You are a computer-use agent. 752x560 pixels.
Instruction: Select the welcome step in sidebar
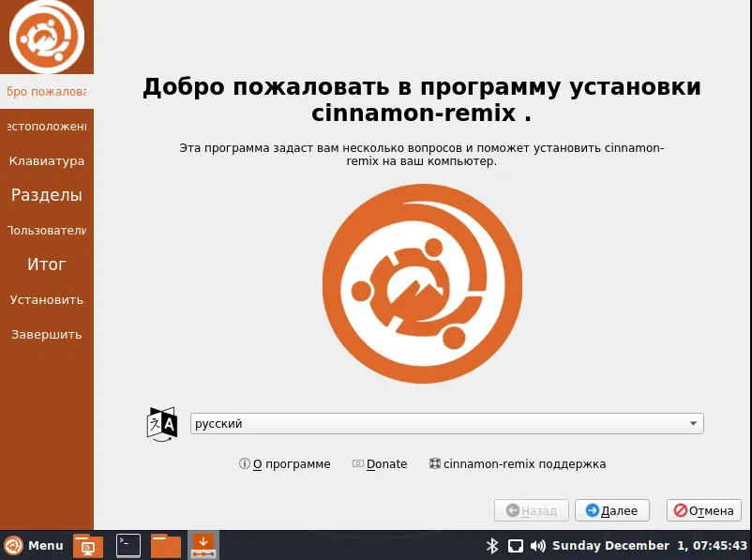47,92
